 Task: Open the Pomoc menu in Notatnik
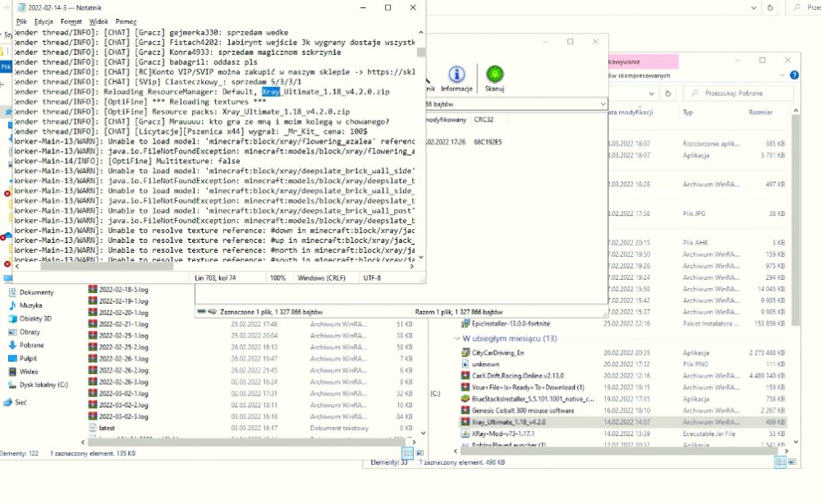click(126, 21)
